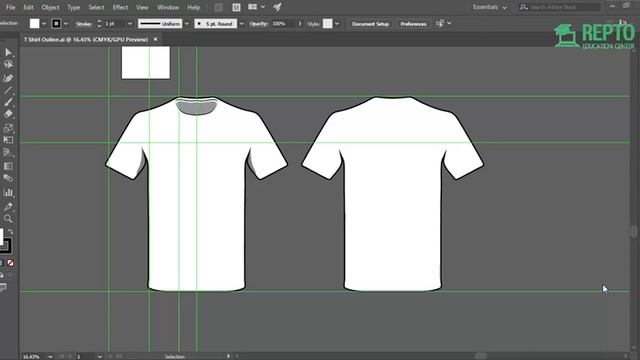
Task: Click the Preferences button
Action: click(413, 24)
